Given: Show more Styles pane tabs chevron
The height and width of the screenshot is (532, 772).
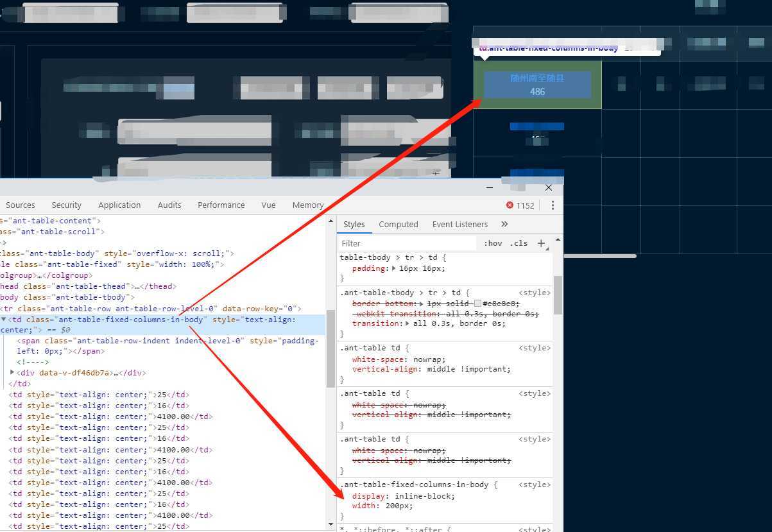Looking at the screenshot, I should coord(504,224).
